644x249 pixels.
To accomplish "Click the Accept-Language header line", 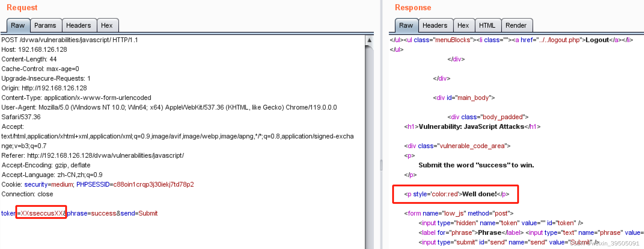I will (52, 175).
